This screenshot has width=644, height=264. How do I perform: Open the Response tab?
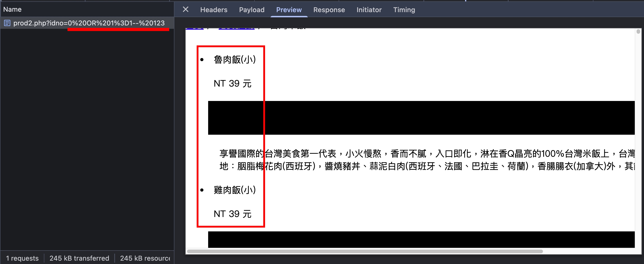click(329, 10)
